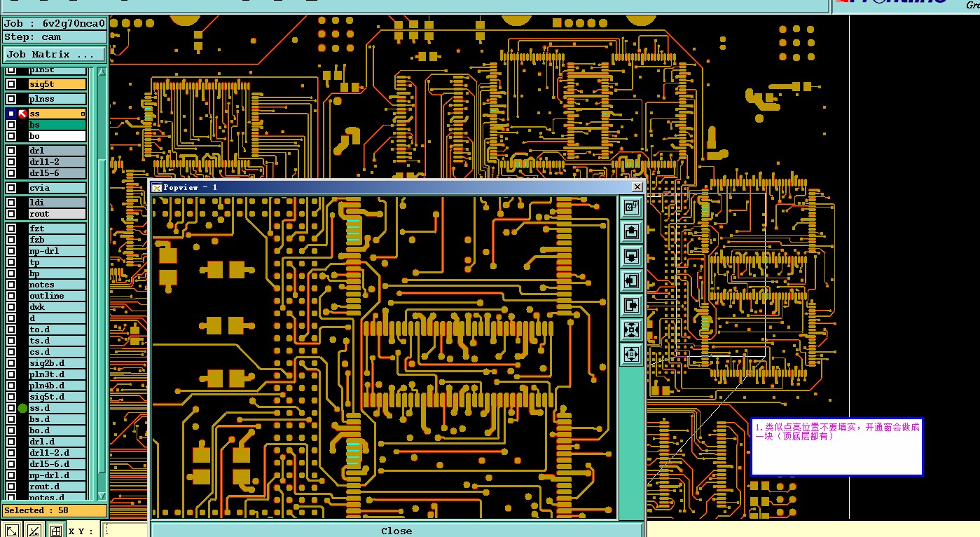
Task: Check the ldi layer checkbox
Action: (11, 203)
